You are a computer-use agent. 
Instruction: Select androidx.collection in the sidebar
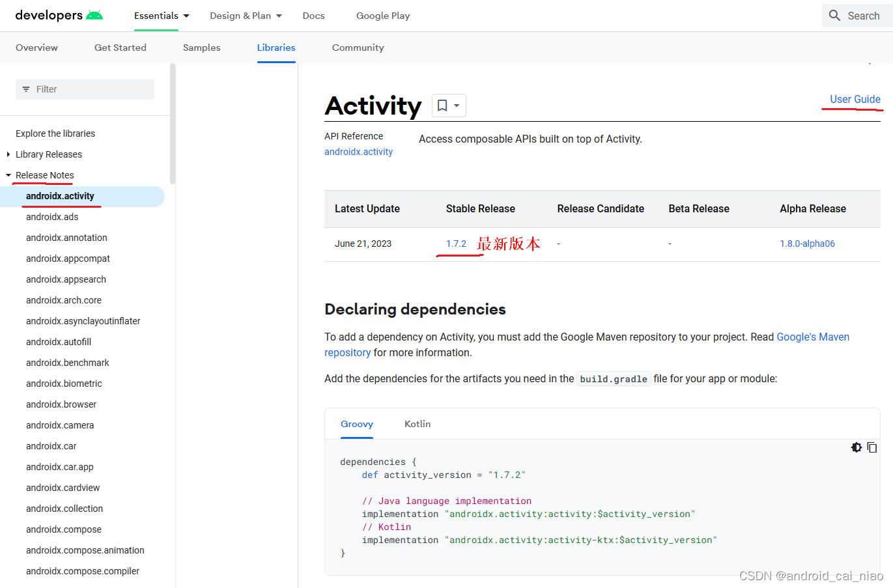pos(64,509)
